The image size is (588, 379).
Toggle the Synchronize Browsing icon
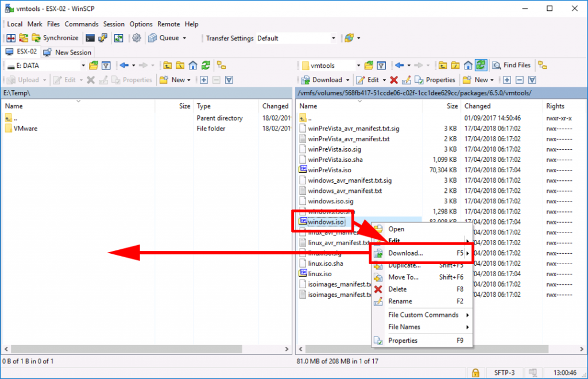(x=118, y=38)
